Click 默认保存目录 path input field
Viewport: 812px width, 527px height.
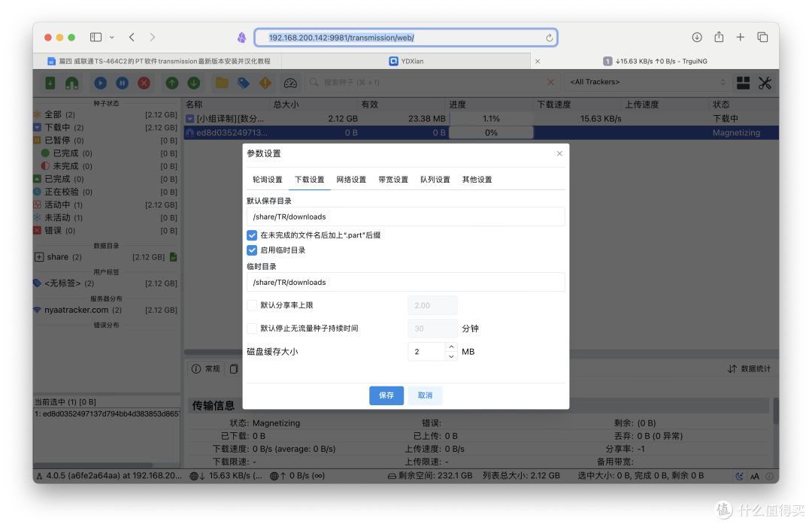pos(405,217)
